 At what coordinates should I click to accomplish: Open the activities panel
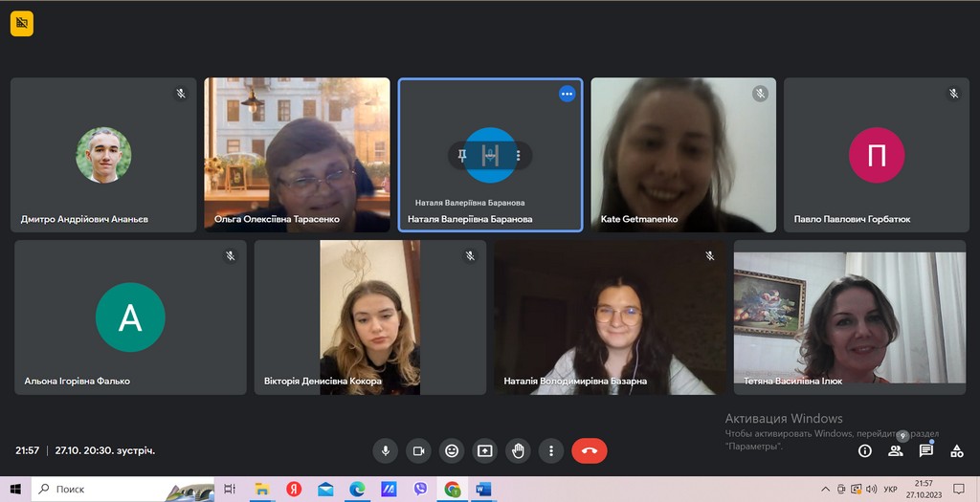tap(957, 450)
